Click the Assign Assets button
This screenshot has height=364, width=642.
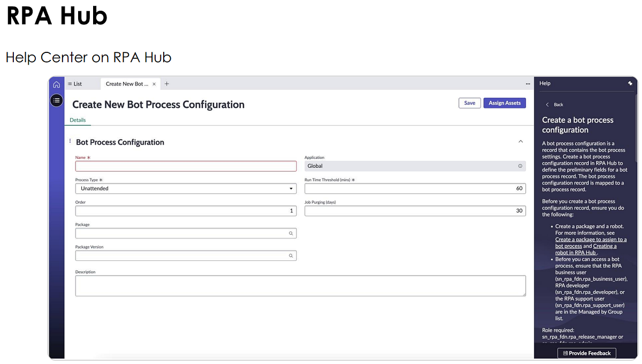point(505,103)
